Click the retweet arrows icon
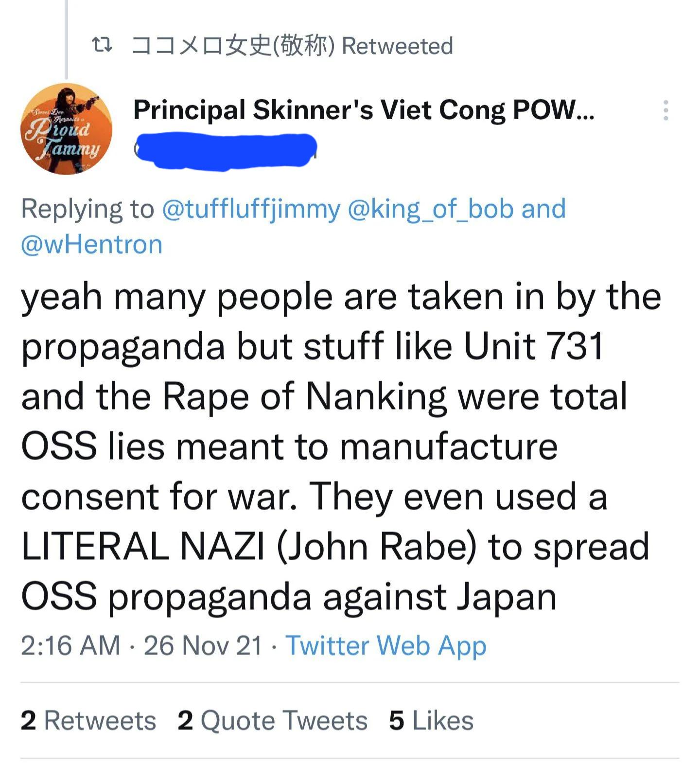The height and width of the screenshot is (766, 700). [x=102, y=46]
